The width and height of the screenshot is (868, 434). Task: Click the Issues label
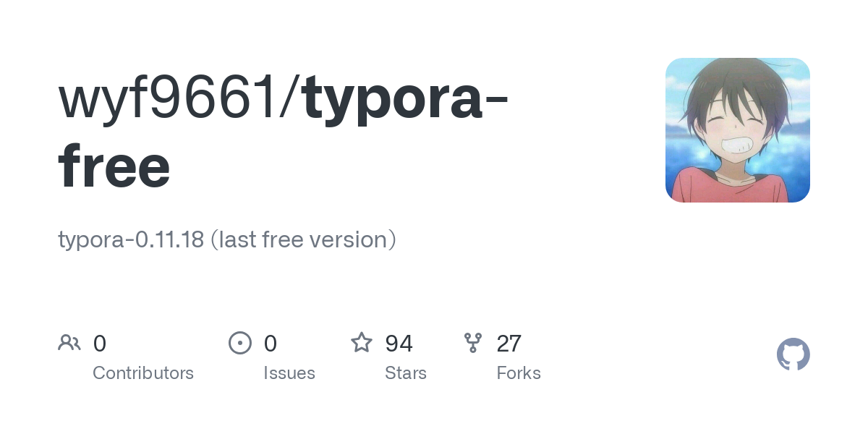pos(289,373)
